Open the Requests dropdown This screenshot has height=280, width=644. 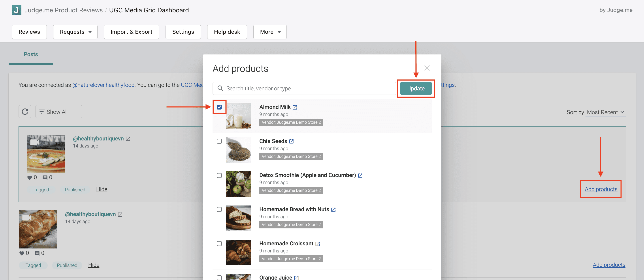tap(75, 32)
